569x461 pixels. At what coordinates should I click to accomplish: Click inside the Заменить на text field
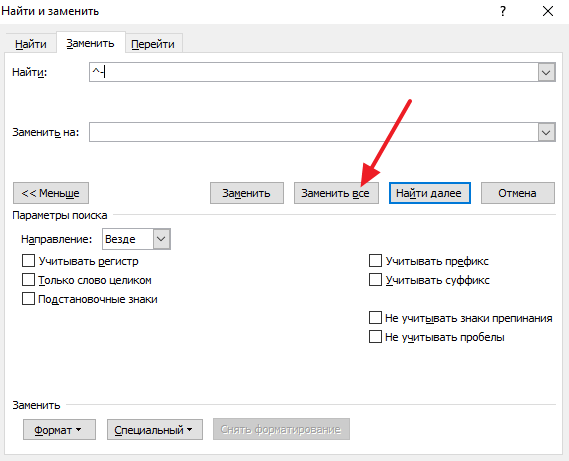click(x=314, y=132)
